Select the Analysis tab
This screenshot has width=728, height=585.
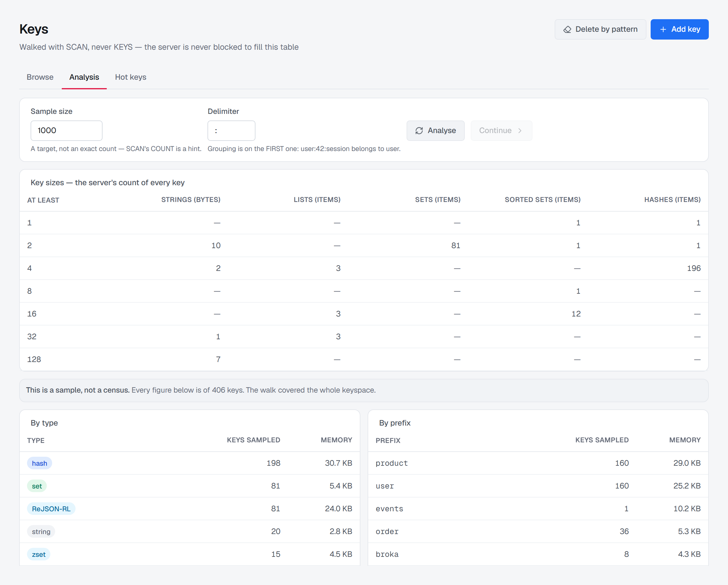click(x=84, y=77)
